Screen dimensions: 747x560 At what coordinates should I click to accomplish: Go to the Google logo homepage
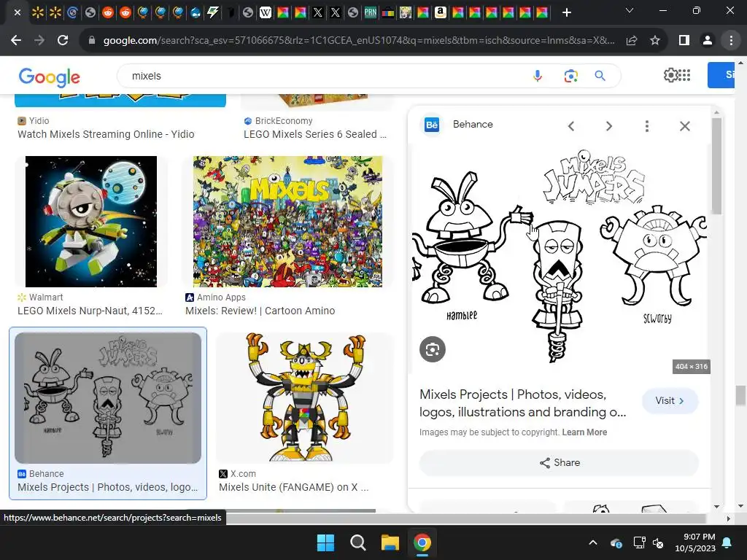[x=50, y=77]
